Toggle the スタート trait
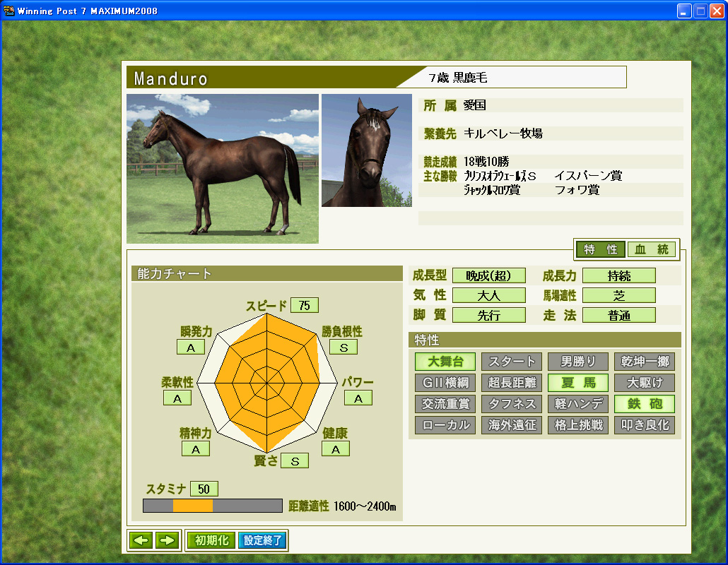This screenshot has height=565, width=728. [x=512, y=362]
